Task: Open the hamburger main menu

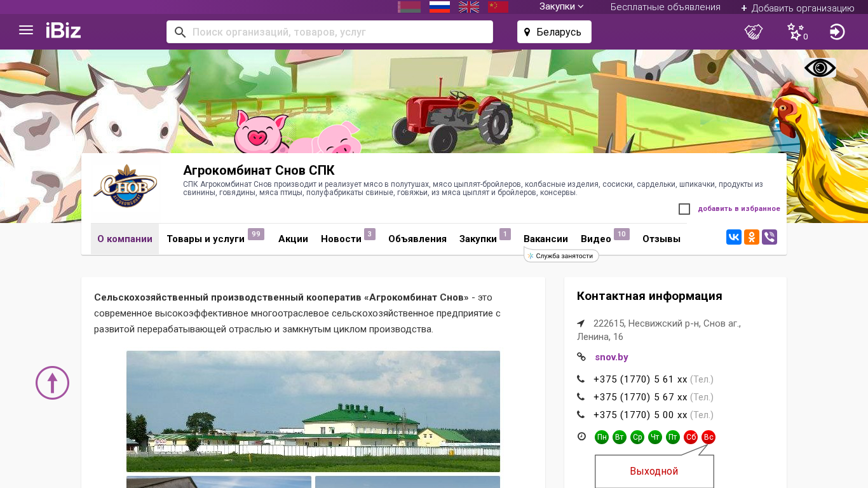Action: [x=26, y=30]
